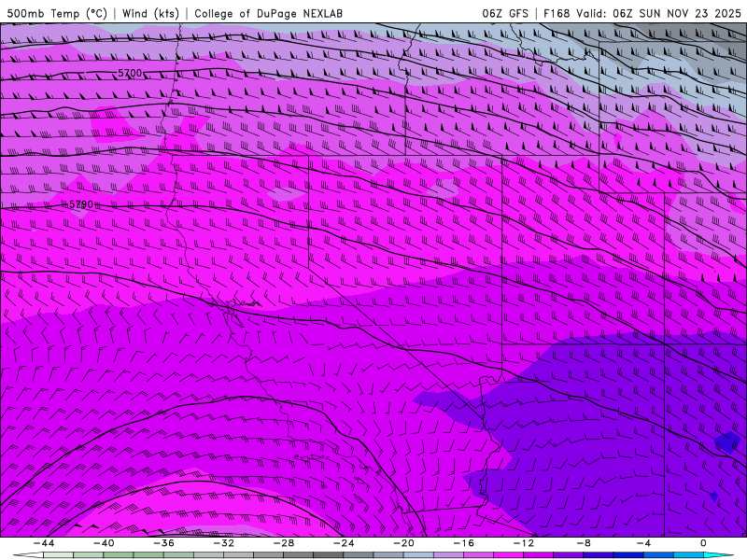Click the '06Z GFS' model run text

coord(505,13)
